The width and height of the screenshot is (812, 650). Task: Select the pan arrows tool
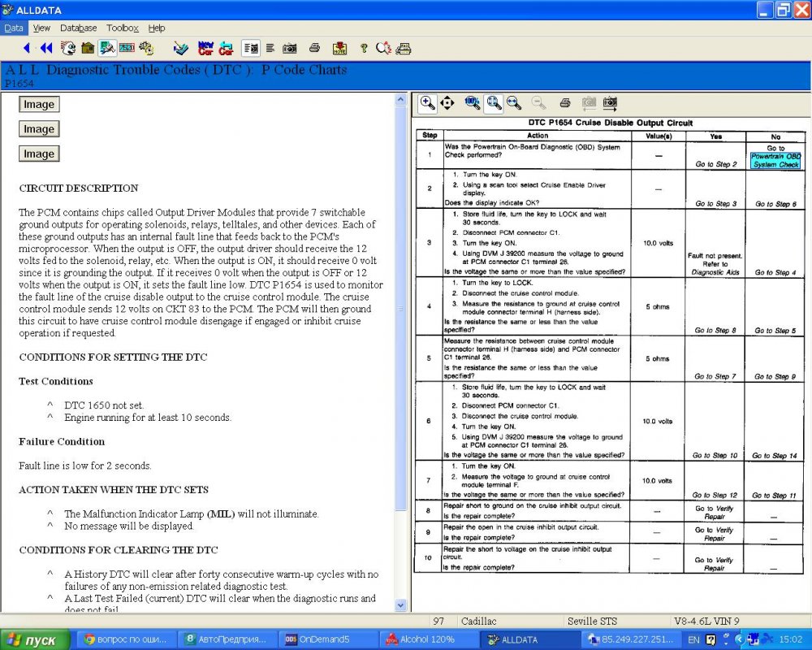pos(447,103)
